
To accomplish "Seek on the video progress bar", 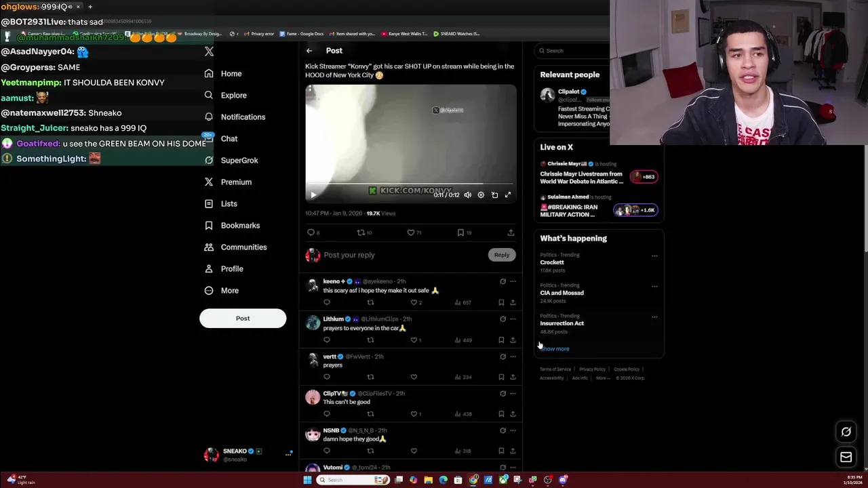I will tap(410, 184).
